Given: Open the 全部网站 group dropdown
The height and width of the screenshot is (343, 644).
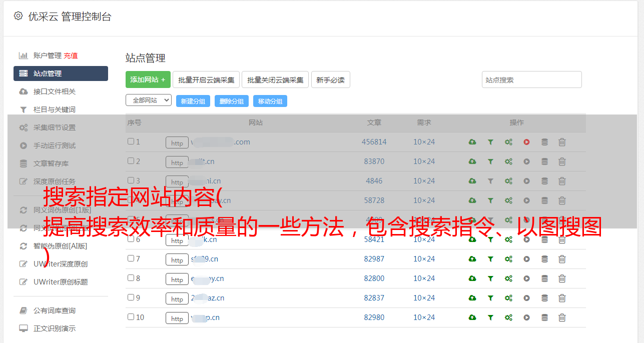Looking at the screenshot, I should 149,100.
